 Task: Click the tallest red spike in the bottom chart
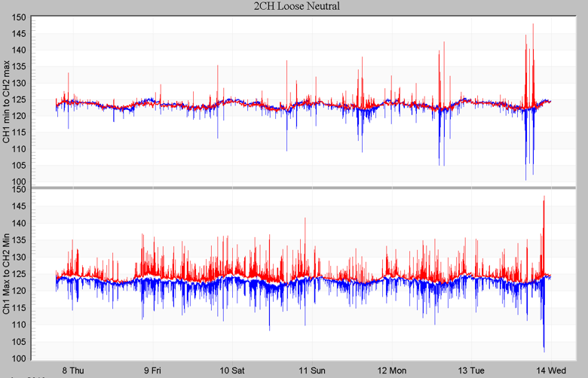pyautogui.click(x=544, y=236)
